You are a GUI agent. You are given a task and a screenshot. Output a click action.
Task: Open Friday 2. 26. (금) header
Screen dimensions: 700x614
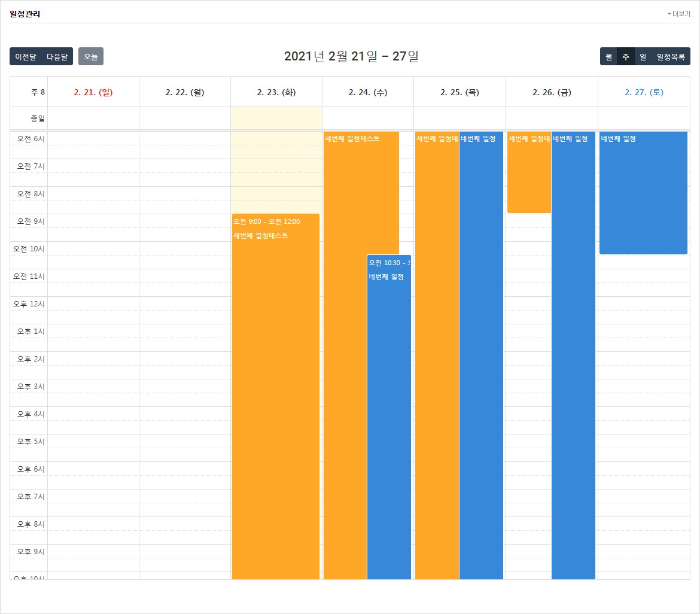tap(552, 92)
